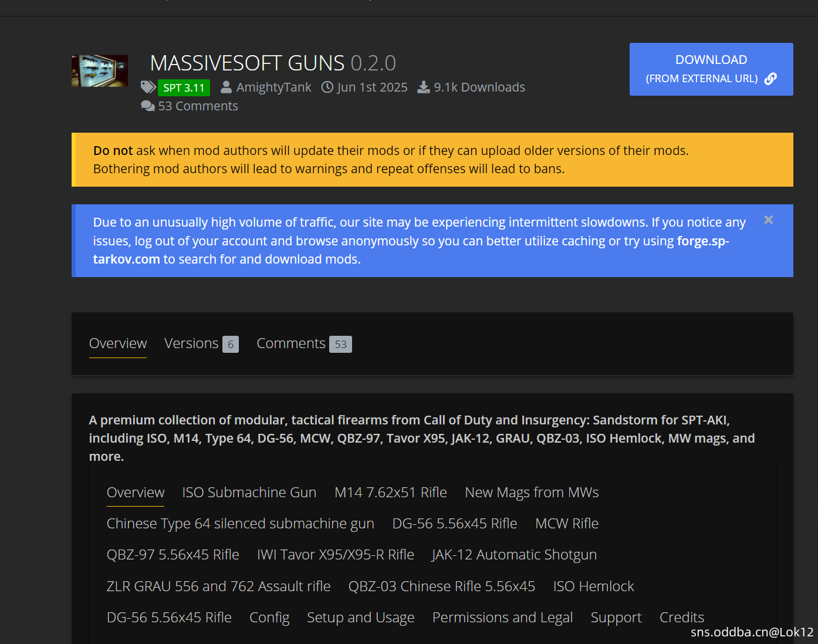Click the tags icon beside SPT 3.11
This screenshot has width=818, height=644.
148,87
